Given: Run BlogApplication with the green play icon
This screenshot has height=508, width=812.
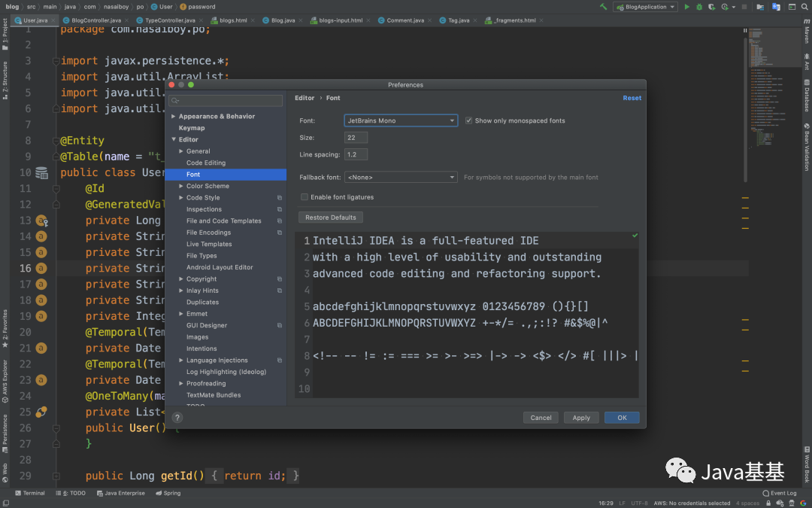Looking at the screenshot, I should [686, 7].
